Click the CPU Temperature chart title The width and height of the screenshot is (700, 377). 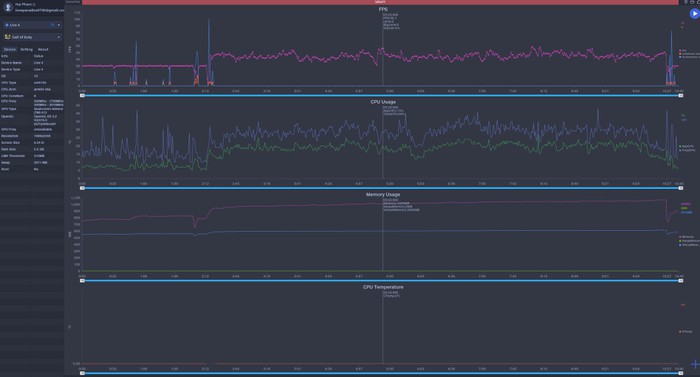coord(383,287)
